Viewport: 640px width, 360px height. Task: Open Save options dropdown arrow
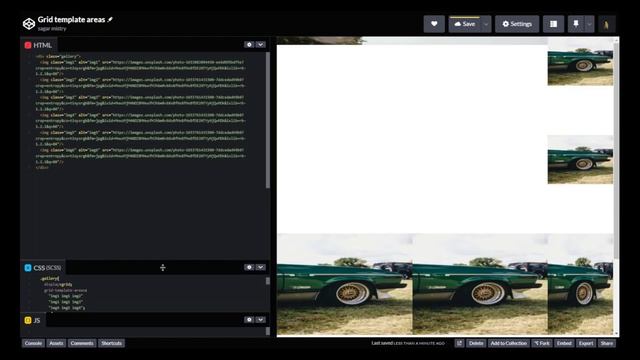point(486,24)
